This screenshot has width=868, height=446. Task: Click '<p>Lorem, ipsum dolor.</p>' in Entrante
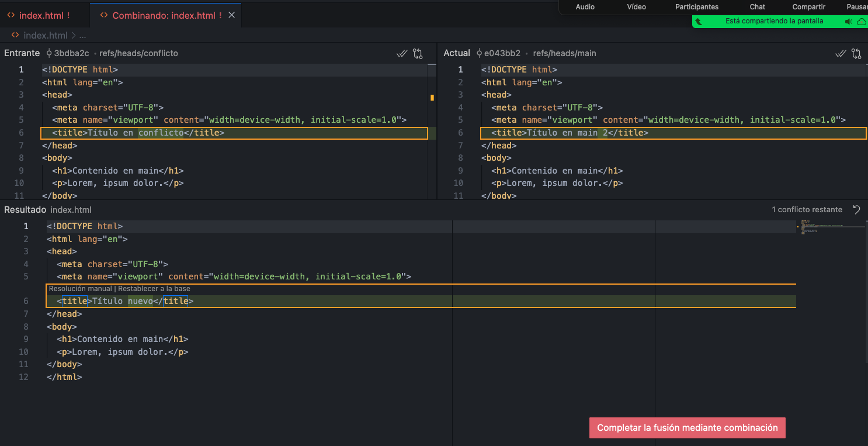pos(117,183)
